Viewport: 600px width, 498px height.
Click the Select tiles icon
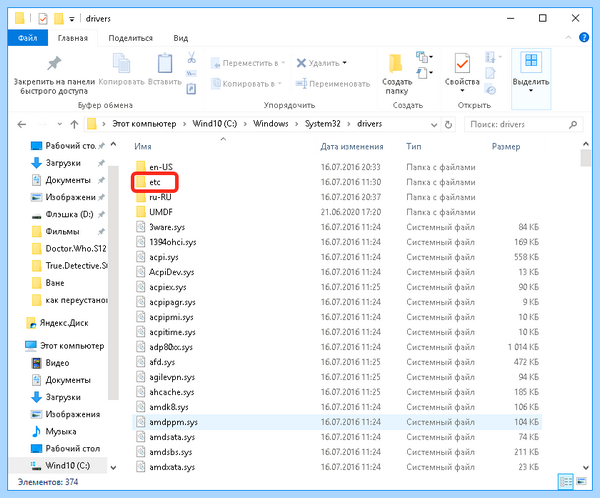click(531, 62)
